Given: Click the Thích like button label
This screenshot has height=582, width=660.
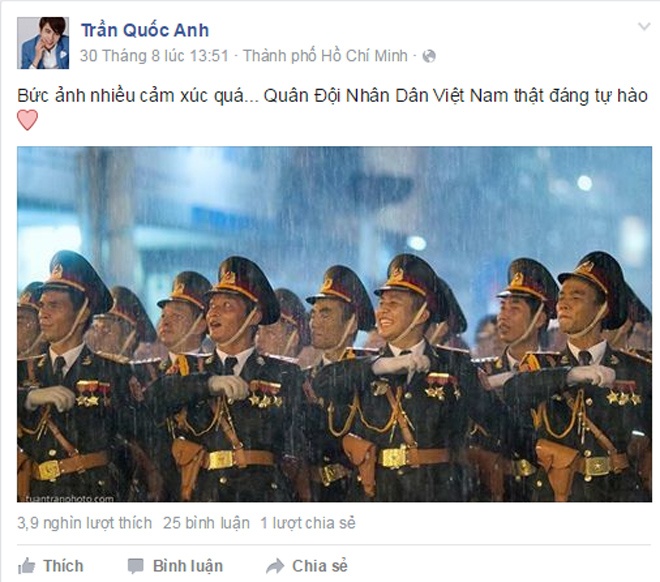Looking at the screenshot, I should point(63,566).
